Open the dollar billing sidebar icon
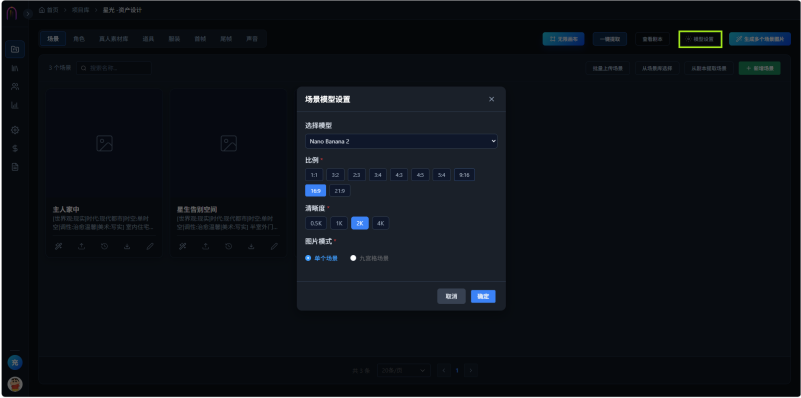The width and height of the screenshot is (801, 398). (15, 148)
